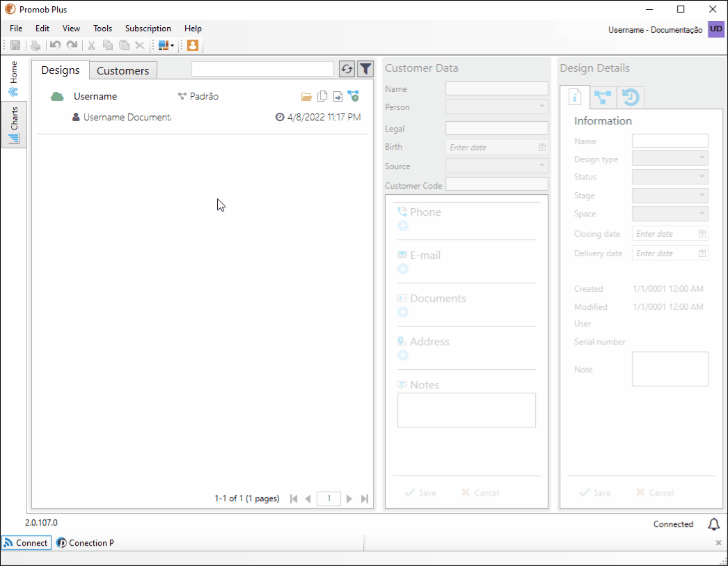Switch to the Customers tab
This screenshot has width=728, height=566.
coord(123,70)
